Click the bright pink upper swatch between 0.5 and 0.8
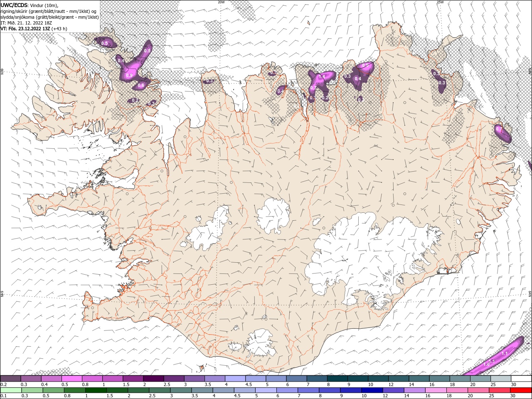This screenshot has height=399, width=532. 71,379
